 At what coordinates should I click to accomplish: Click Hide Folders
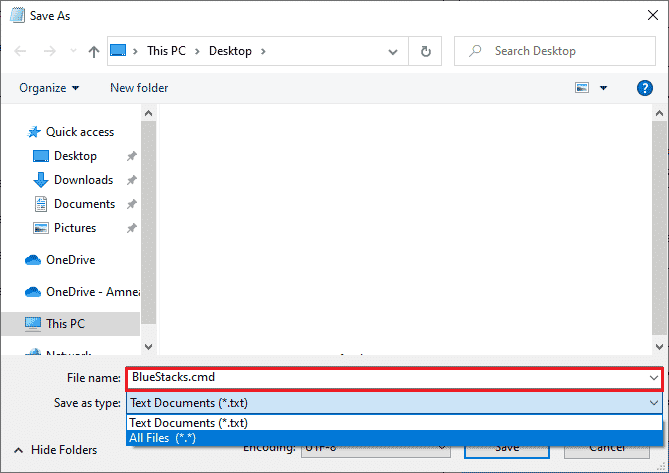click(55, 450)
